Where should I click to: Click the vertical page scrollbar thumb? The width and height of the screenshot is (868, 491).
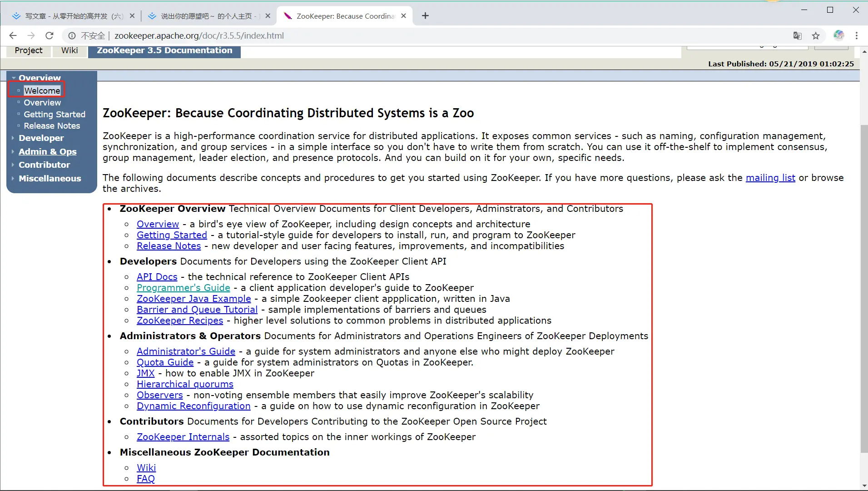click(x=864, y=289)
